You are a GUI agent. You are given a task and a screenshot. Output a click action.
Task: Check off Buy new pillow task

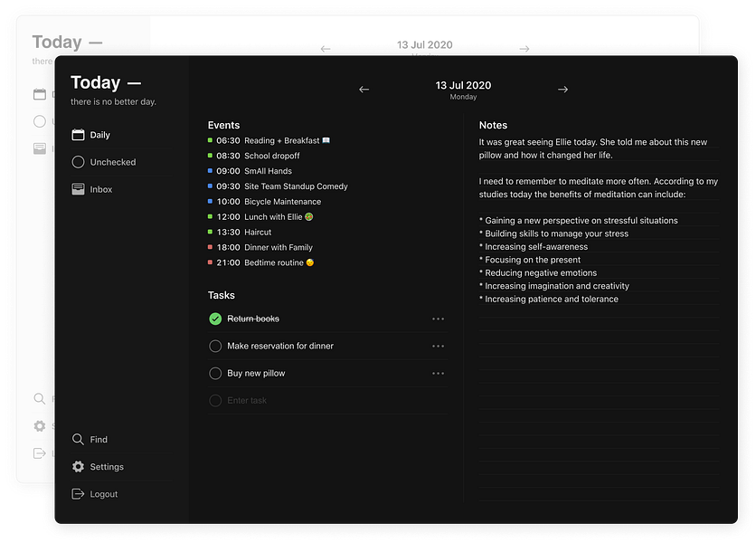tap(215, 373)
